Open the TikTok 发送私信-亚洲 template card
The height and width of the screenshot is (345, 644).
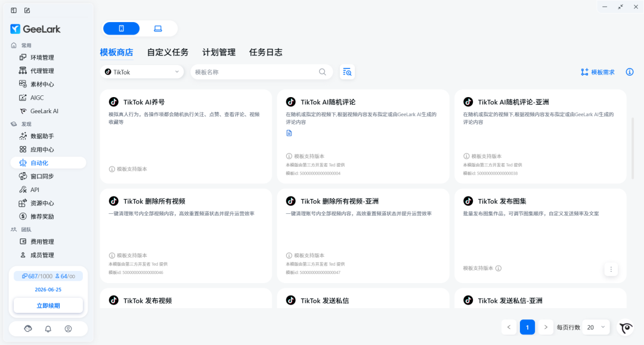540,299
